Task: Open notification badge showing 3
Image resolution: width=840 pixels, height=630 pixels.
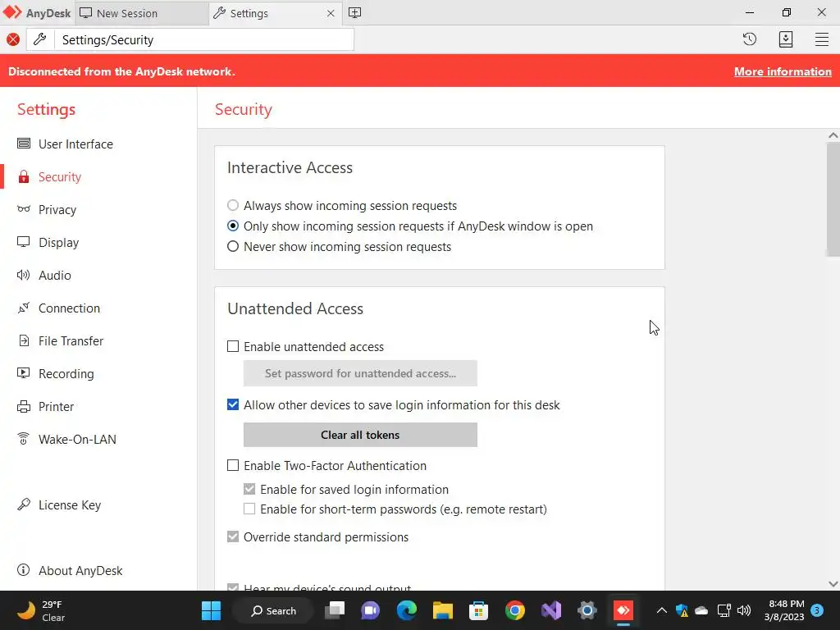Action: pos(817,610)
